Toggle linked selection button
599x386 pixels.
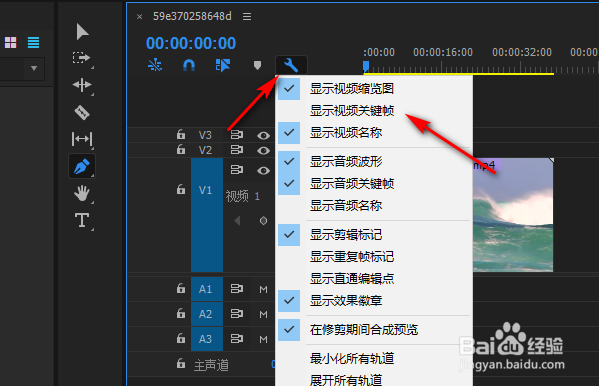223,65
